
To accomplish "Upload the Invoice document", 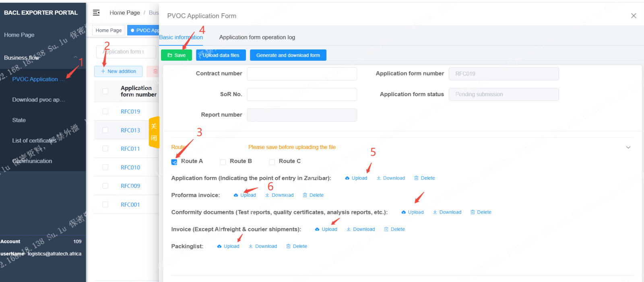I will coord(326,229).
